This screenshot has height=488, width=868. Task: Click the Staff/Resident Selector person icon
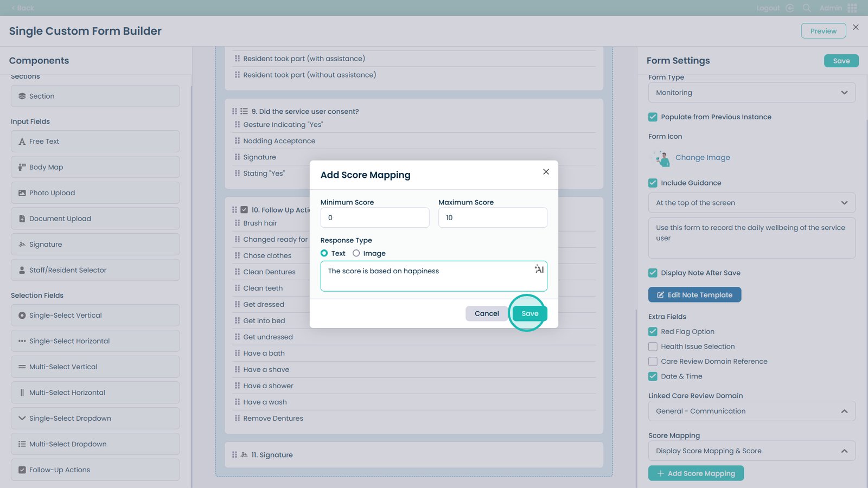tap(22, 270)
